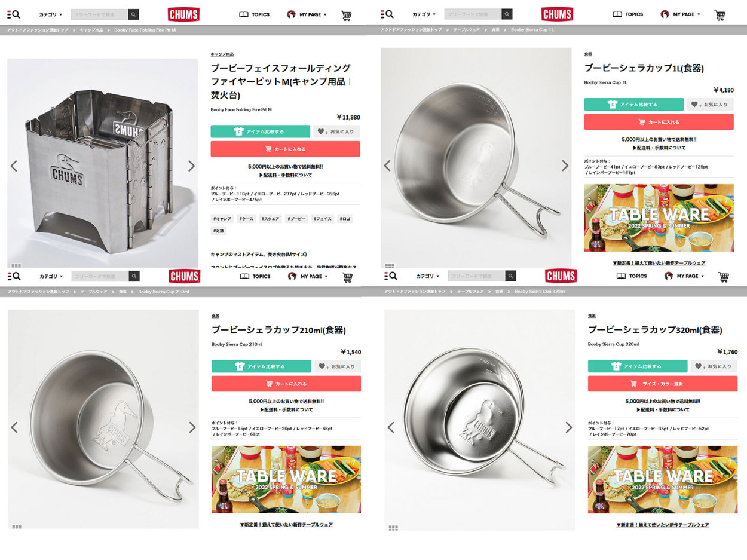The width and height of the screenshot is (747, 560).
Task: Show the next image of the Fire Pit
Action: click(191, 166)
